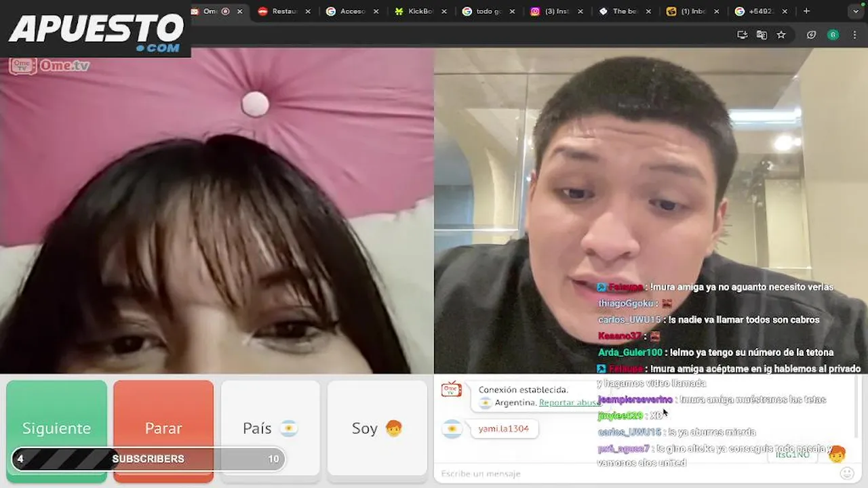The width and height of the screenshot is (868, 488).
Task: Click the yami.la1304 chat message
Action: [x=503, y=428]
